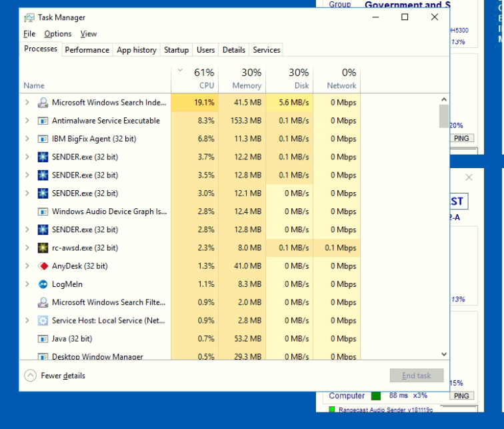Switch to the Startup tab
Screen dimensions: 504x429
[176, 50]
